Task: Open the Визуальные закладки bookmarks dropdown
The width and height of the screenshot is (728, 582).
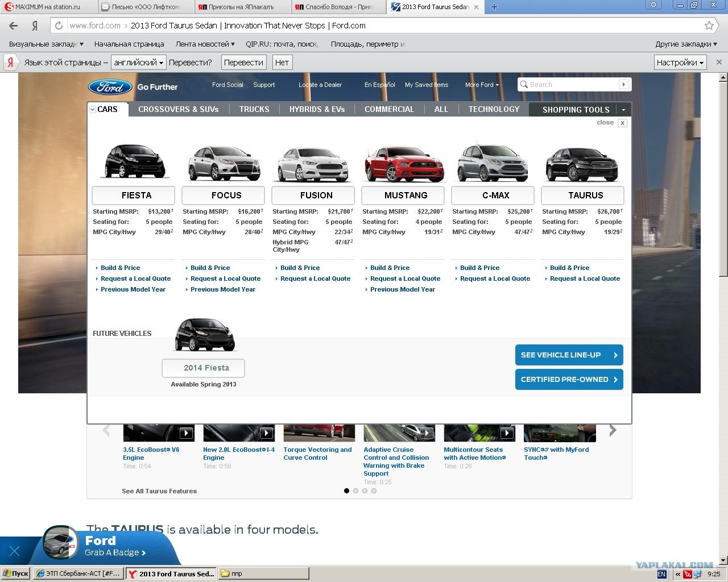Action: tap(46, 44)
